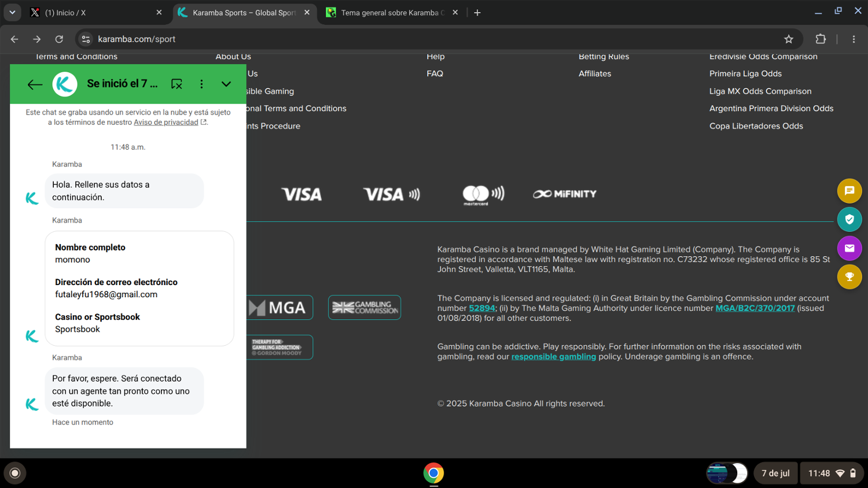
Task: Go back using the chat header arrow
Action: tap(35, 84)
